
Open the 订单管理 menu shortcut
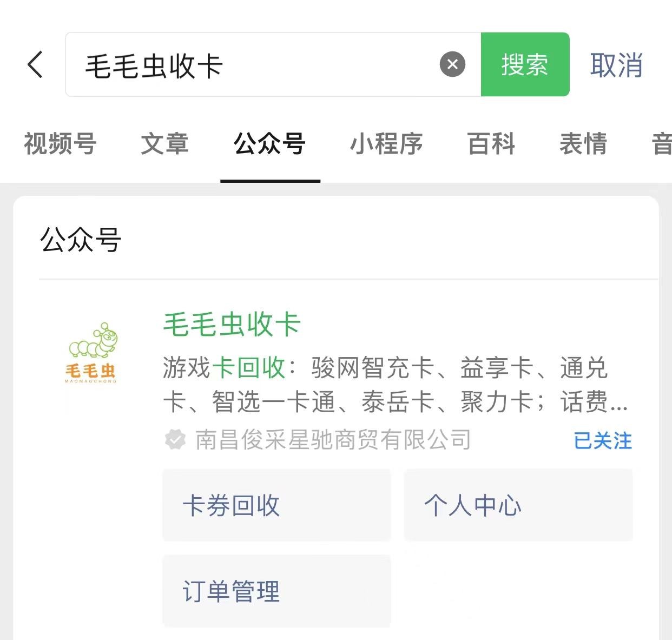[276, 591]
